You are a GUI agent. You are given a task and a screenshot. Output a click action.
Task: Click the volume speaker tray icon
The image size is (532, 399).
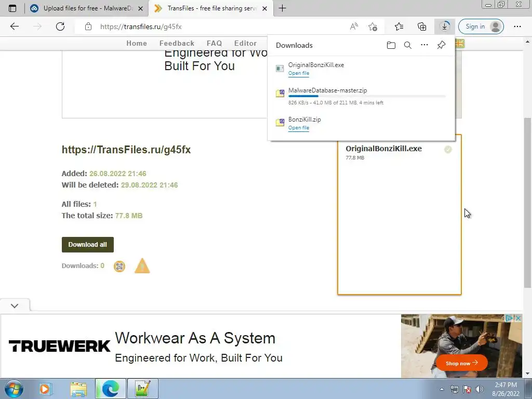pos(480,389)
